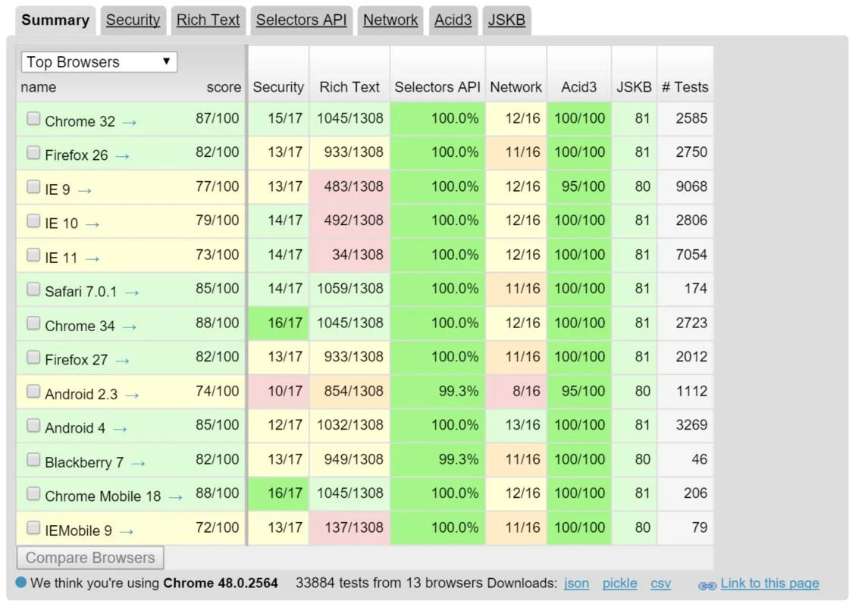Click the arrow icon next to IEMobile 9
Screen dimensions: 868x613
click(x=127, y=531)
